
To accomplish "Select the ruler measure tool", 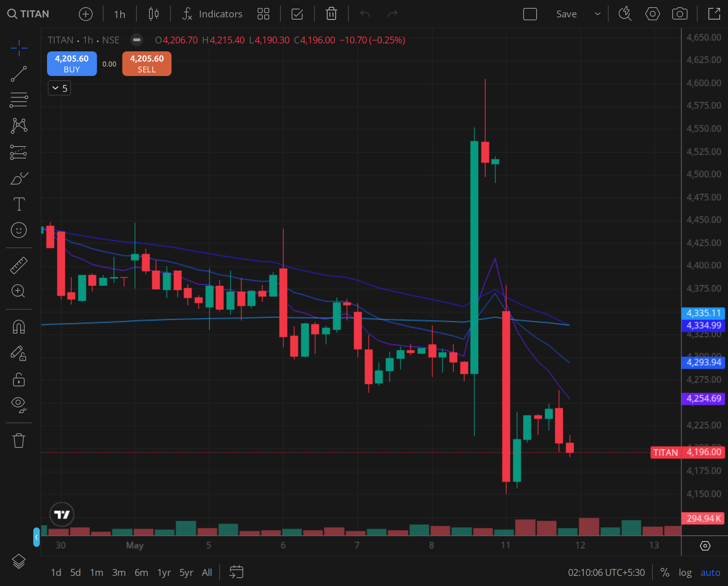I will 19,265.
